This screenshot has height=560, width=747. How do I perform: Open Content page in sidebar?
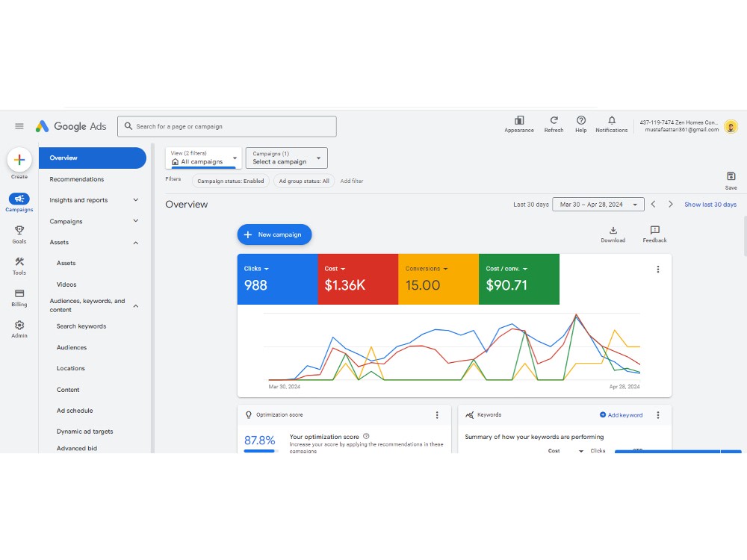point(68,390)
